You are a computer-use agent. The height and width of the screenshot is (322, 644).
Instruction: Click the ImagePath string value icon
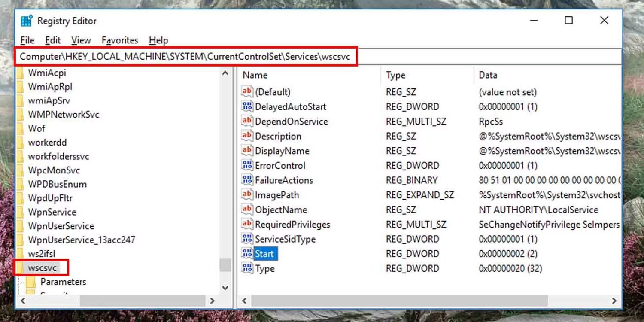[x=247, y=195]
